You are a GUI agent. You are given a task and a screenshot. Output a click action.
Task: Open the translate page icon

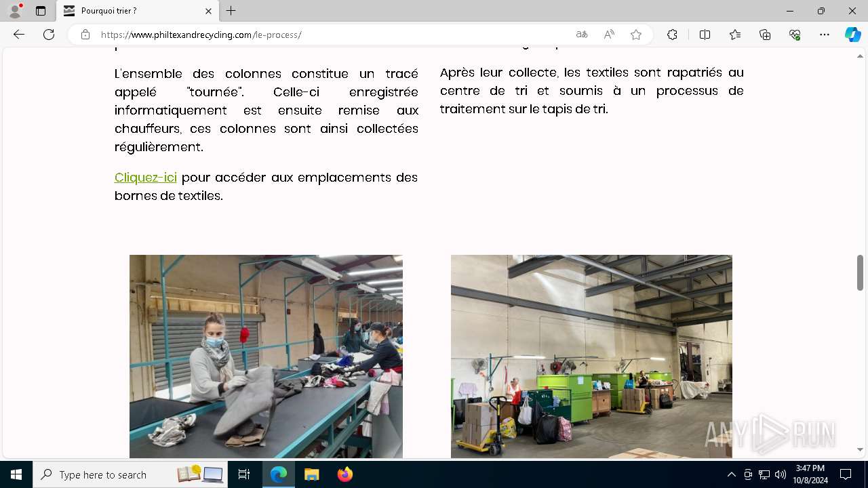(582, 35)
